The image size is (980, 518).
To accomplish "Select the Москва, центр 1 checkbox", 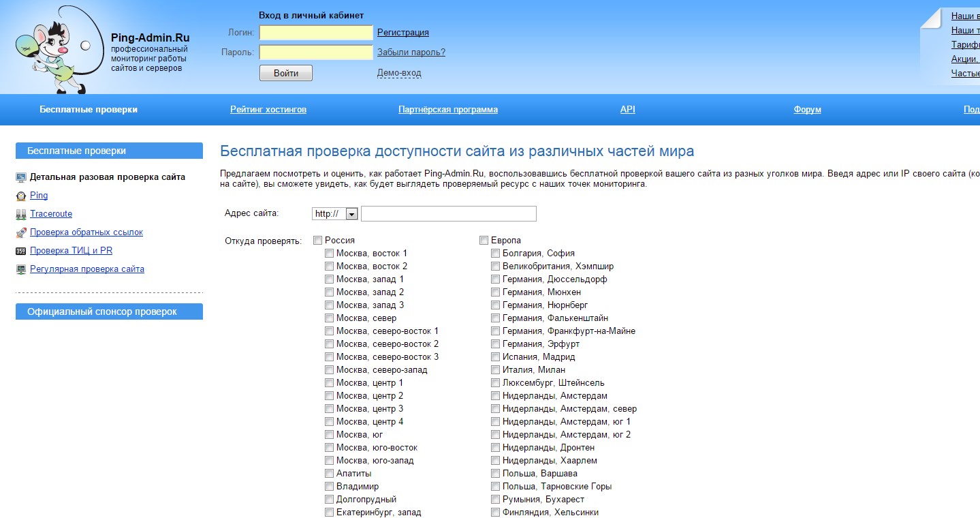I will point(330,383).
